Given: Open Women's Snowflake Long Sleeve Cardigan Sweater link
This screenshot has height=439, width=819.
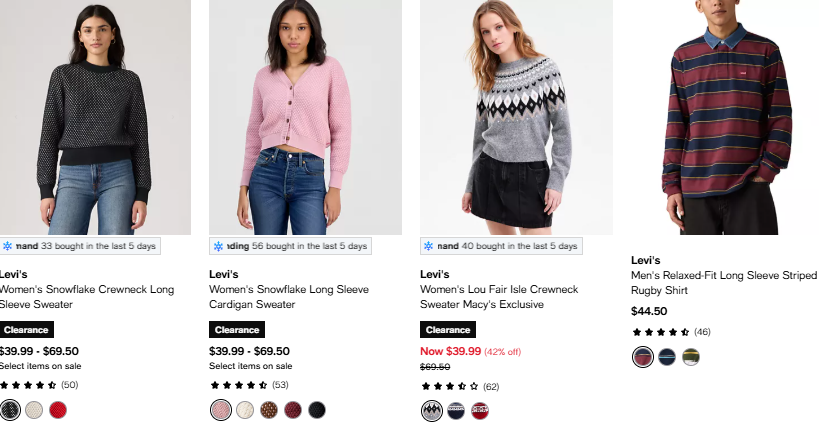Looking at the screenshot, I should pyautogui.click(x=289, y=297).
